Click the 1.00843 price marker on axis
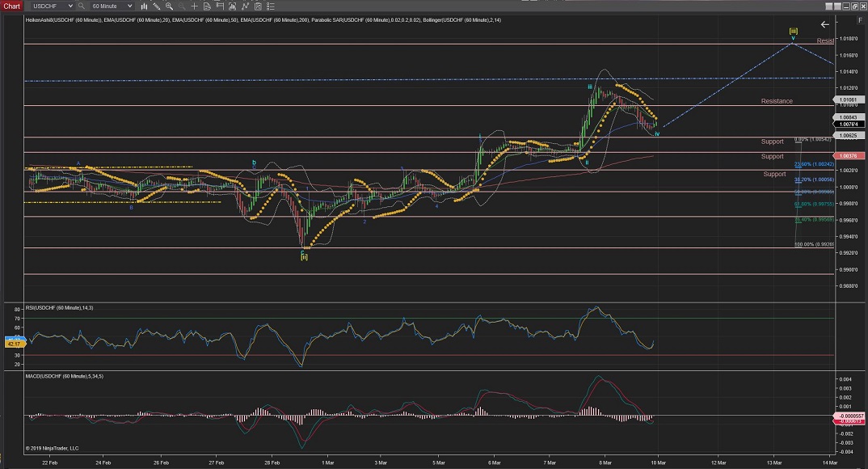 848,117
